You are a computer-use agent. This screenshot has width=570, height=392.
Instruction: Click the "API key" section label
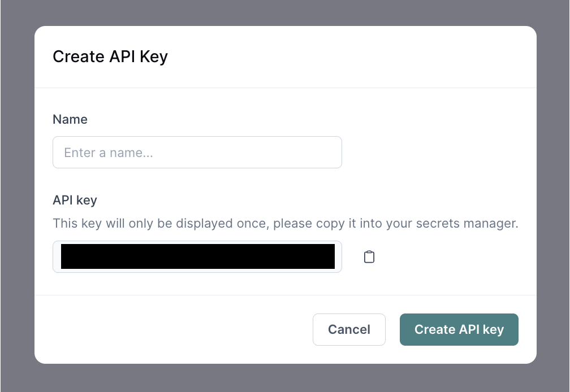point(75,200)
